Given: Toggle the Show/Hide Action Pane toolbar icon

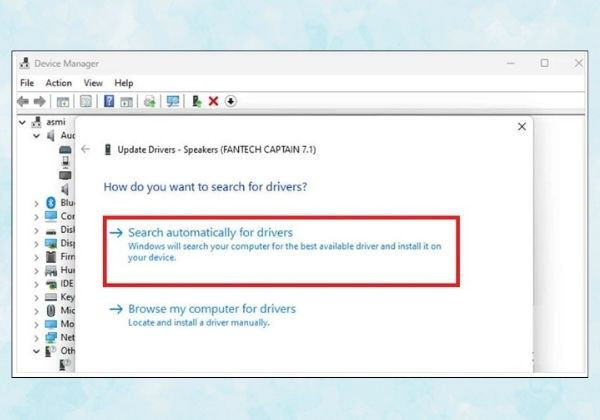Looking at the screenshot, I should point(126,102).
